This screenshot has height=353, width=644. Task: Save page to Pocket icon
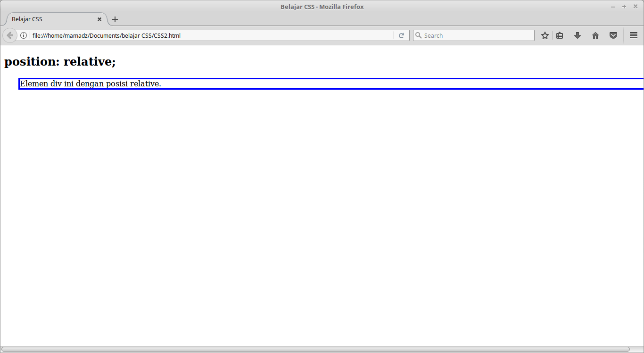[x=613, y=35]
